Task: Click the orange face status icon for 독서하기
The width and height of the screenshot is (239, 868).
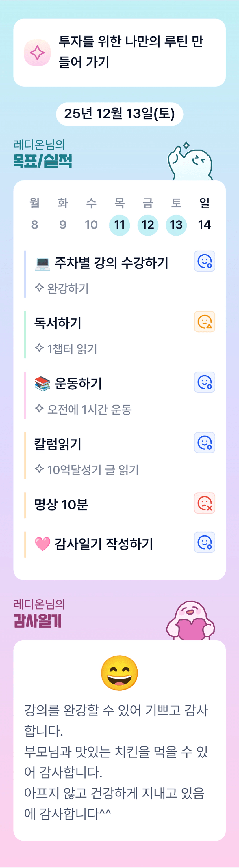Action: (204, 322)
